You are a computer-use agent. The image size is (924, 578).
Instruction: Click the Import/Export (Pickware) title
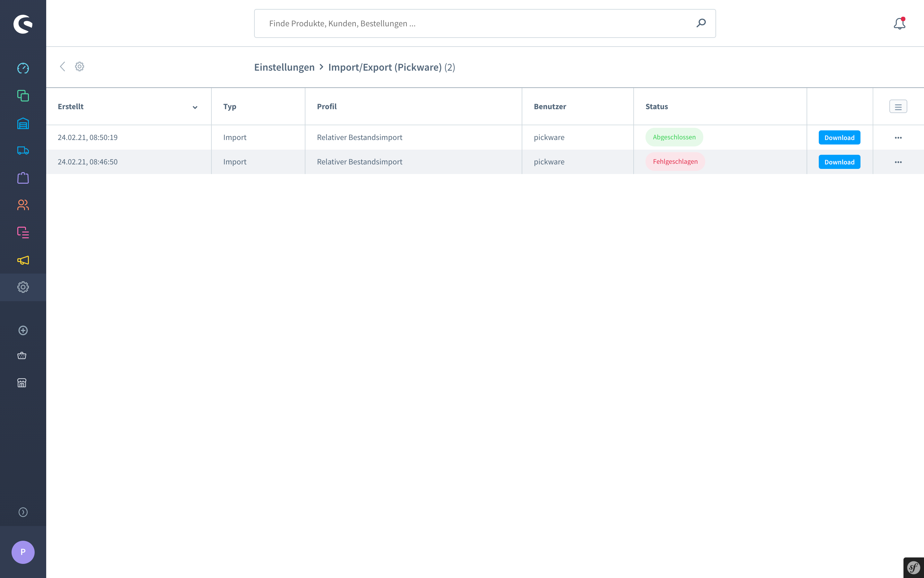click(x=385, y=67)
